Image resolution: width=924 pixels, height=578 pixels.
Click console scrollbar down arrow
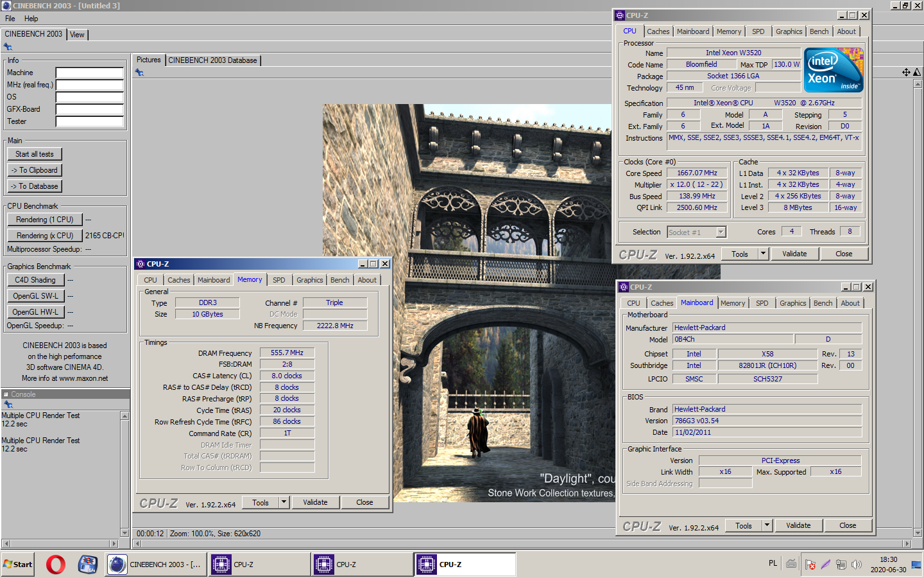124,532
